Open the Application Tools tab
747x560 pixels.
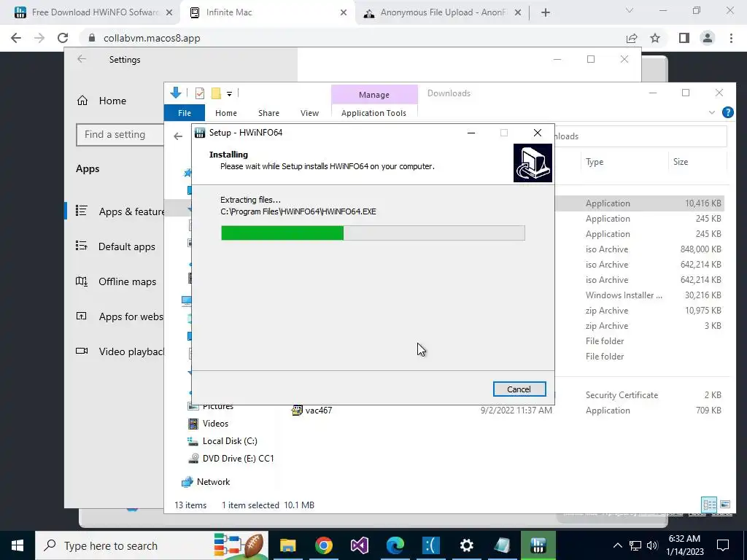[374, 113]
